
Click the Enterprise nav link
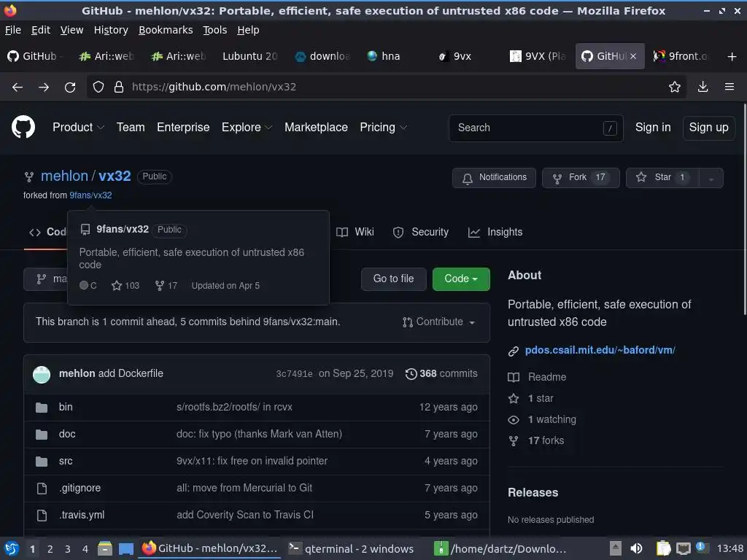click(183, 127)
